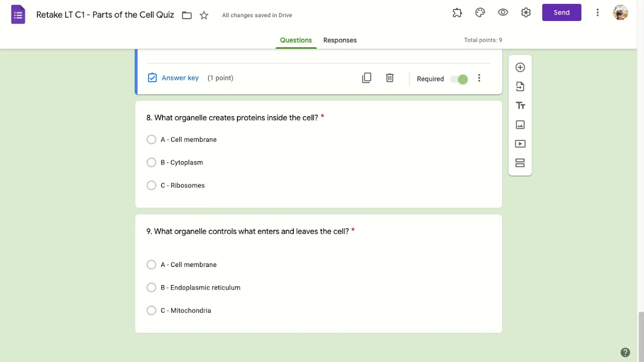Duplicate the current question
This screenshot has width=644, height=362.
(367, 78)
